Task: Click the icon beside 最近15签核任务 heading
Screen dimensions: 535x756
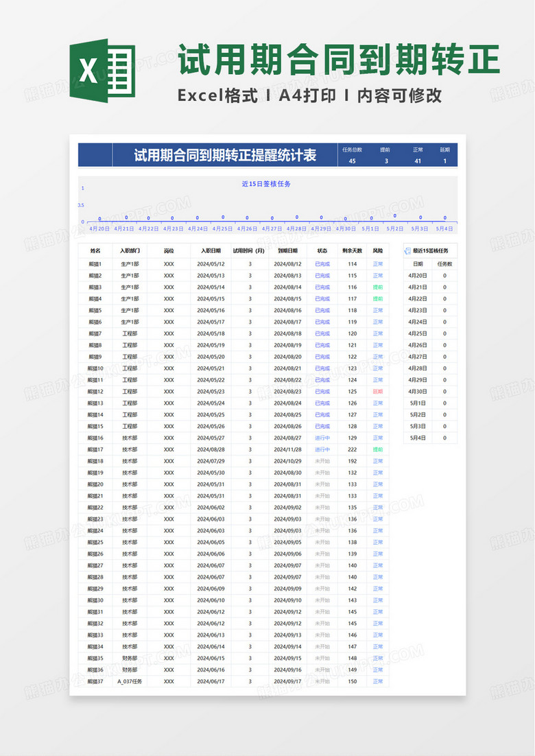Action: (407, 251)
